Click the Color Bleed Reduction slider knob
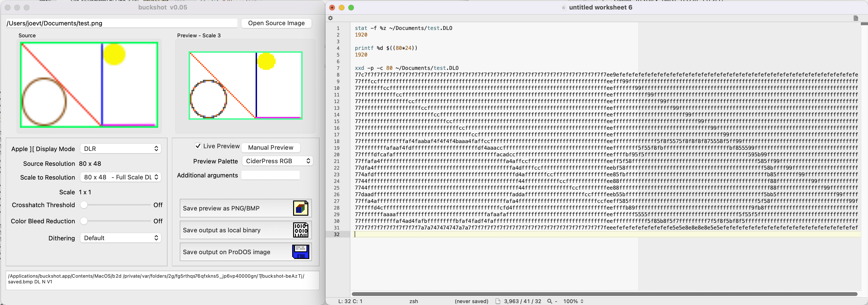The width and height of the screenshot is (868, 305). [84, 221]
